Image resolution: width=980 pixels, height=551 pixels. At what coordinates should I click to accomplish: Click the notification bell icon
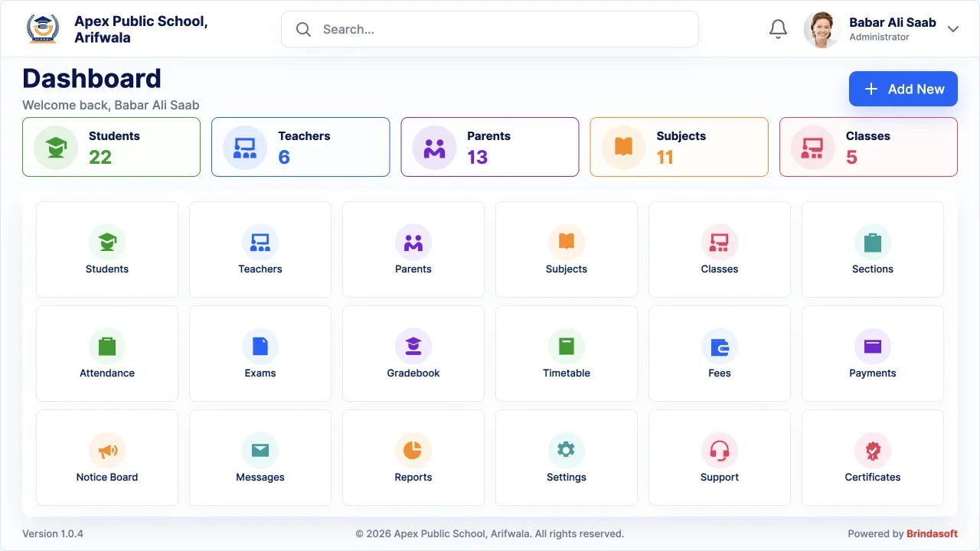(x=778, y=29)
